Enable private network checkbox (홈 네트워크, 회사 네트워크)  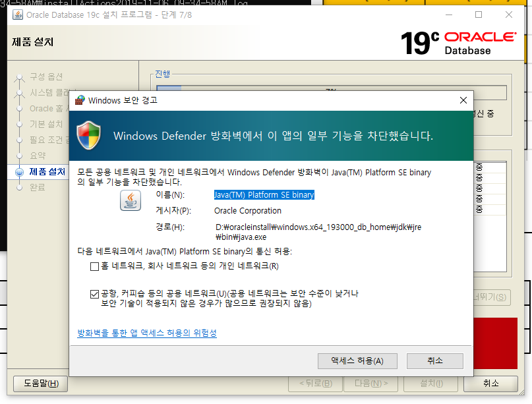[x=94, y=266]
